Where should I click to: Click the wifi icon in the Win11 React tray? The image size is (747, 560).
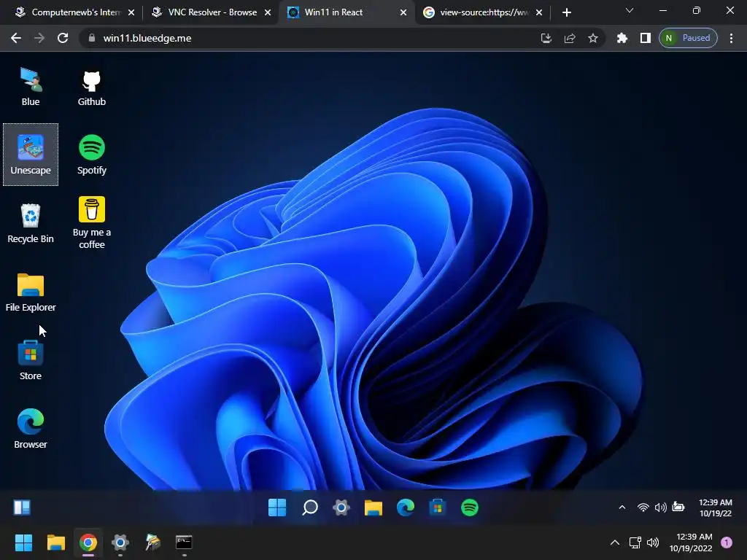click(x=643, y=507)
